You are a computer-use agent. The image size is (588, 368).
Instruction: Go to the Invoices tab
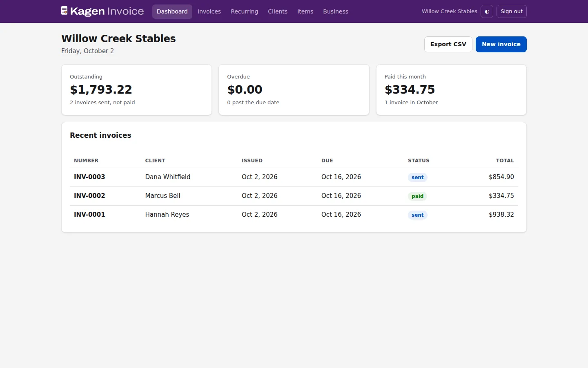coord(209,11)
